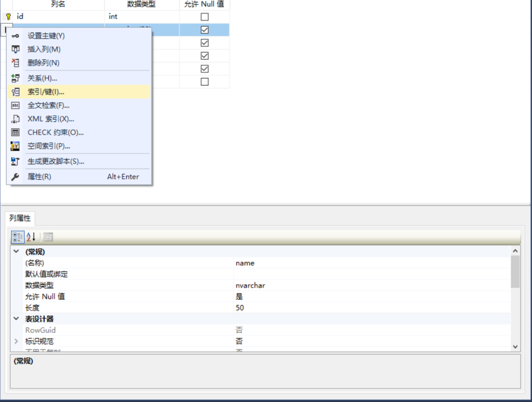This screenshot has width=532, height=402.
Task: Click properties scrollbar down arrow
Action: click(515, 347)
